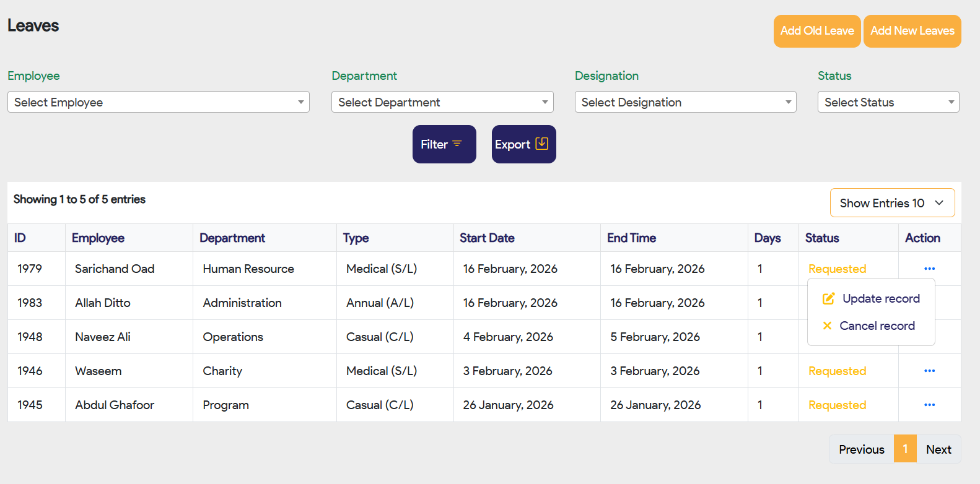Select page 1 in pagination
The width and height of the screenshot is (980, 484).
905,449
